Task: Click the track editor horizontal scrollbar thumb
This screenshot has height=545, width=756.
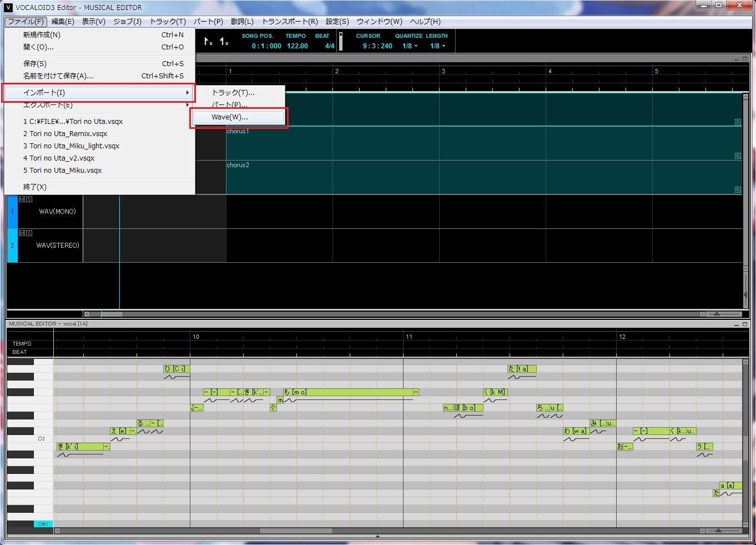Action: [x=111, y=314]
